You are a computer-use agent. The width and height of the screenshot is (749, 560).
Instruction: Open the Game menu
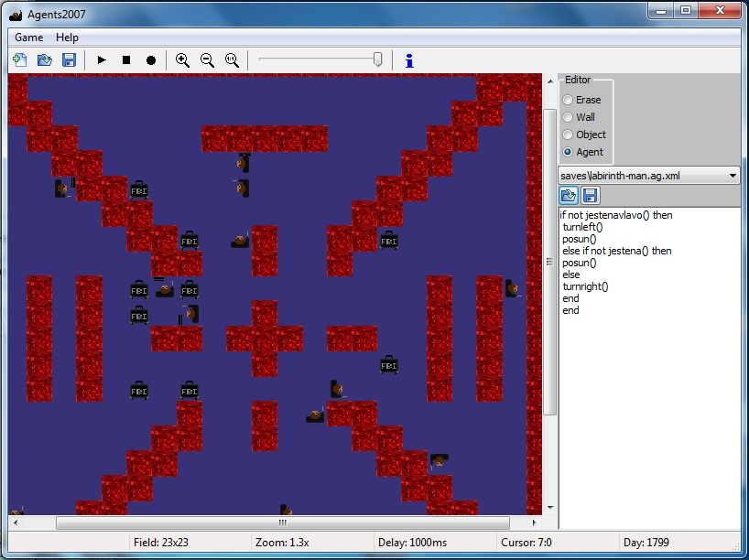[27, 38]
